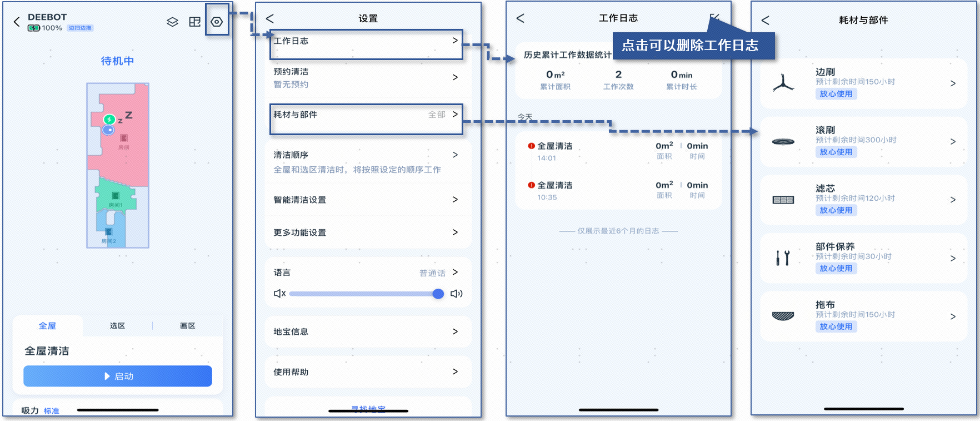
Task: Tap the map layers icon
Action: [172, 22]
